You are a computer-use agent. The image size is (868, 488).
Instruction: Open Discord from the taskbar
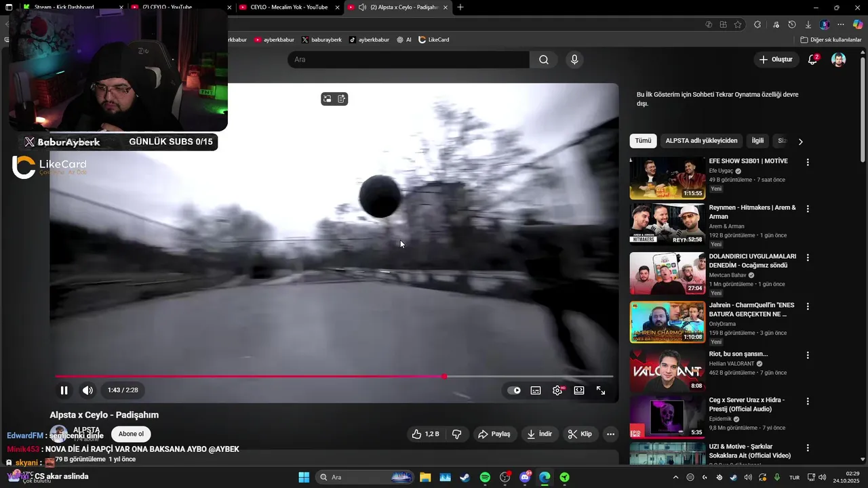pyautogui.click(x=525, y=477)
